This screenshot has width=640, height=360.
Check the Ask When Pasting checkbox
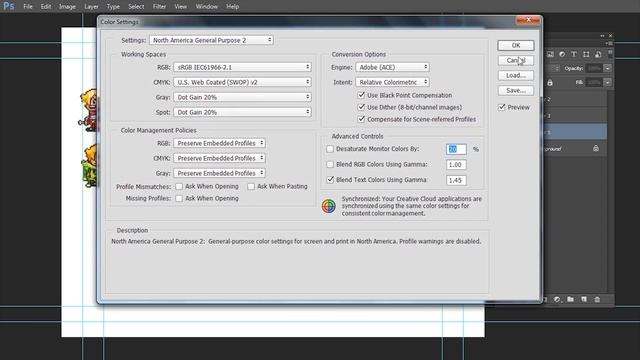coord(251,187)
